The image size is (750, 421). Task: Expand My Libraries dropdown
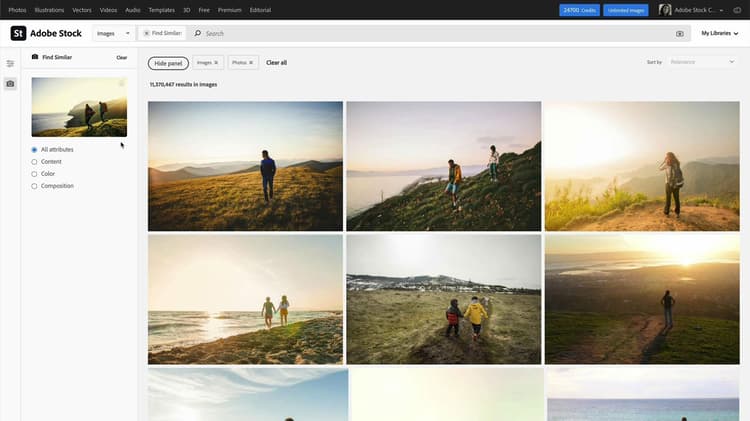719,33
